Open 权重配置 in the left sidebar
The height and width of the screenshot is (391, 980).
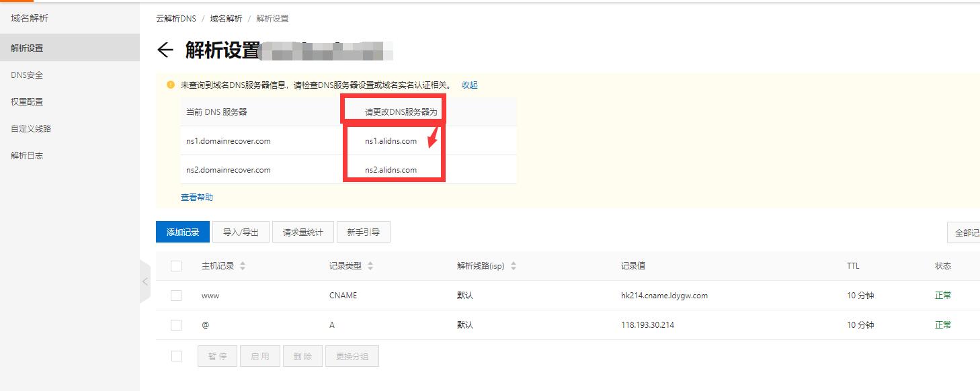tap(27, 102)
